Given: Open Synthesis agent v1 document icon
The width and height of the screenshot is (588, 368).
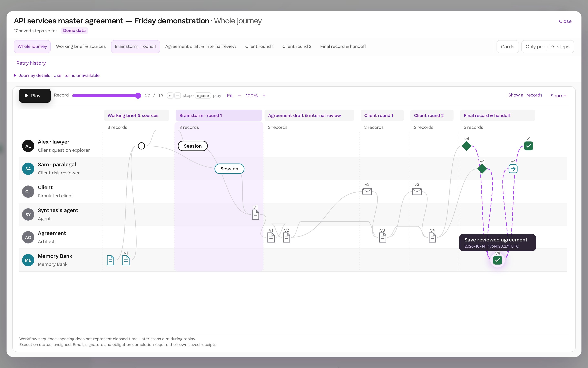Looking at the screenshot, I should tap(255, 214).
